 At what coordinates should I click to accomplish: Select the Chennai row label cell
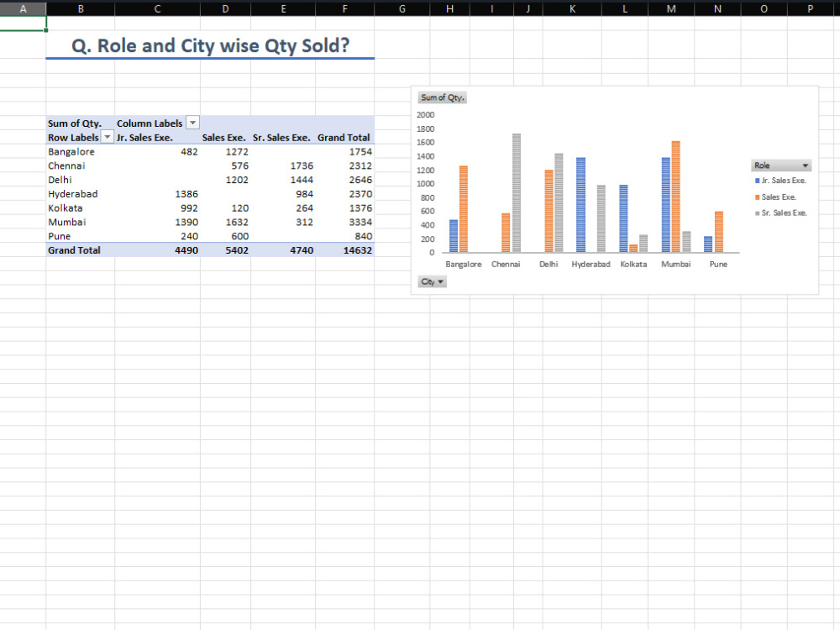81,165
